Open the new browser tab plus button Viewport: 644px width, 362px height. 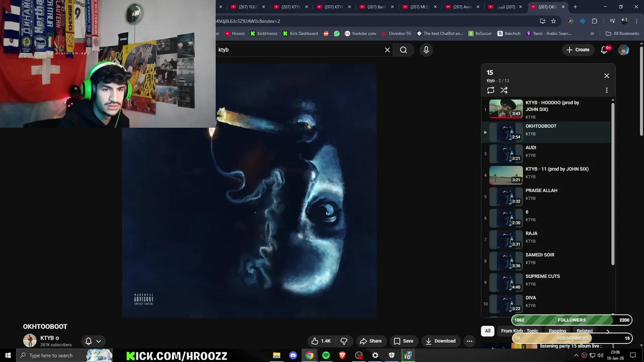[575, 7]
